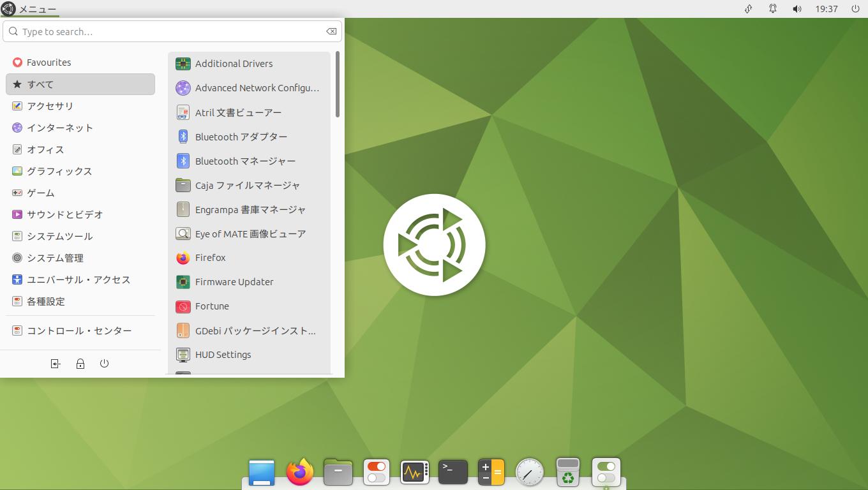This screenshot has height=490, width=868.
Task: Clear the search field with backspace icon
Action: pyautogui.click(x=331, y=31)
